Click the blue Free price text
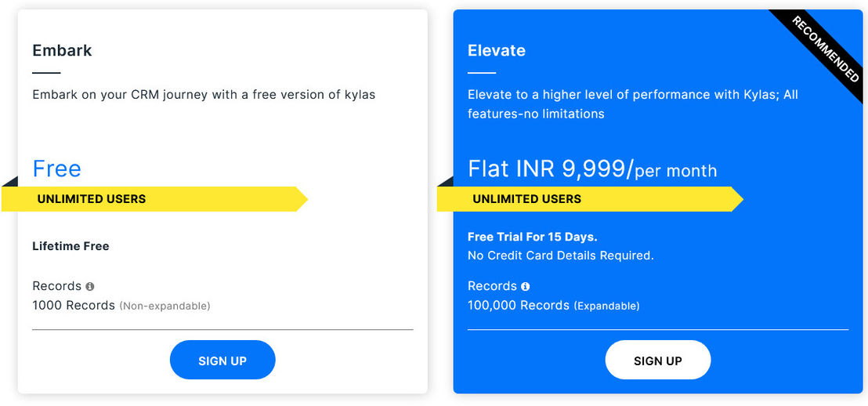 coord(57,169)
